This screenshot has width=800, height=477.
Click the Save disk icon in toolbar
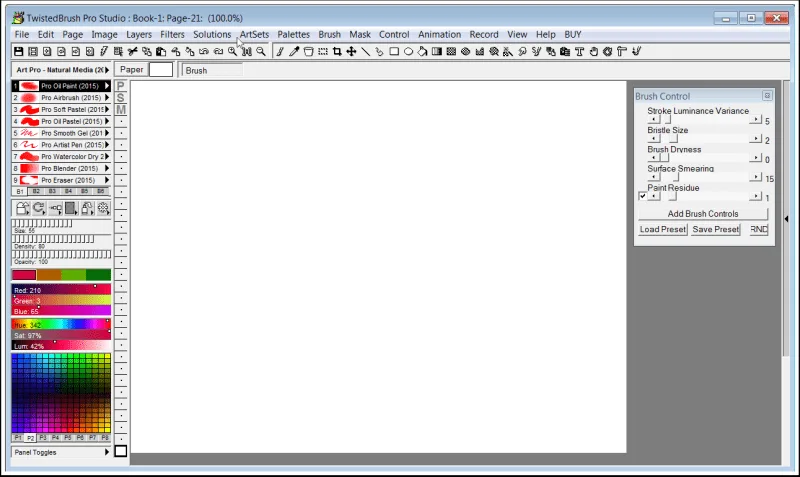pyautogui.click(x=19, y=52)
